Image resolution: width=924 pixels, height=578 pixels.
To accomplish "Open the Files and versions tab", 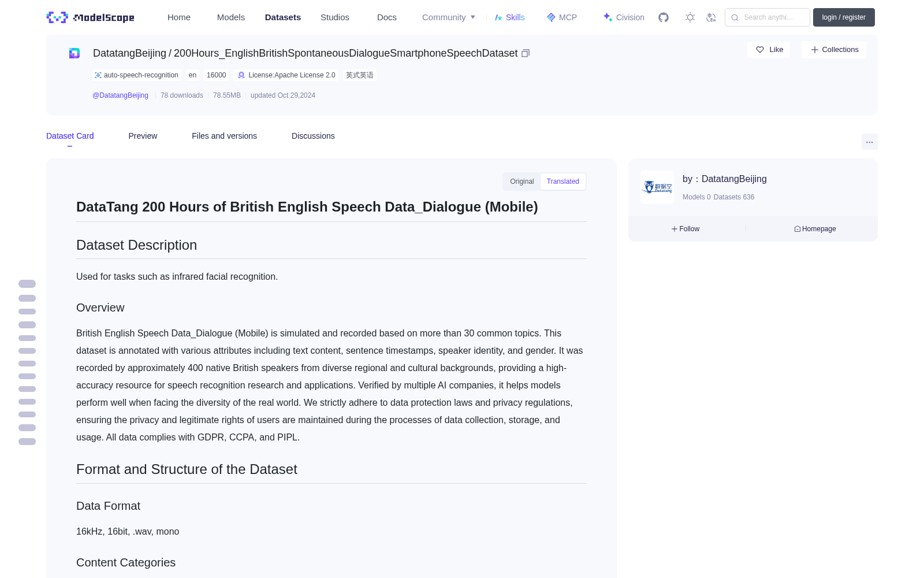I will pos(224,136).
